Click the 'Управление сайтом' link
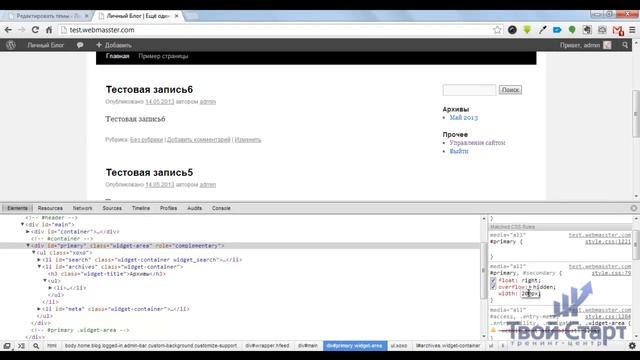This screenshot has height=360, width=640. click(x=478, y=143)
